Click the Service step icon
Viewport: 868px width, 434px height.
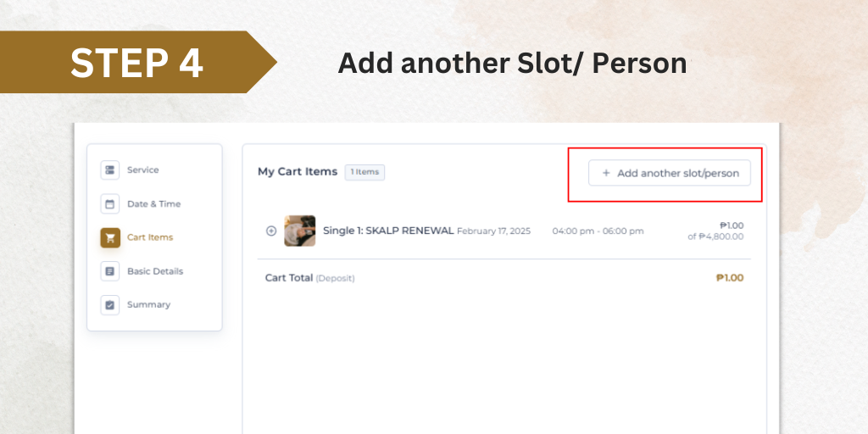pyautogui.click(x=109, y=170)
